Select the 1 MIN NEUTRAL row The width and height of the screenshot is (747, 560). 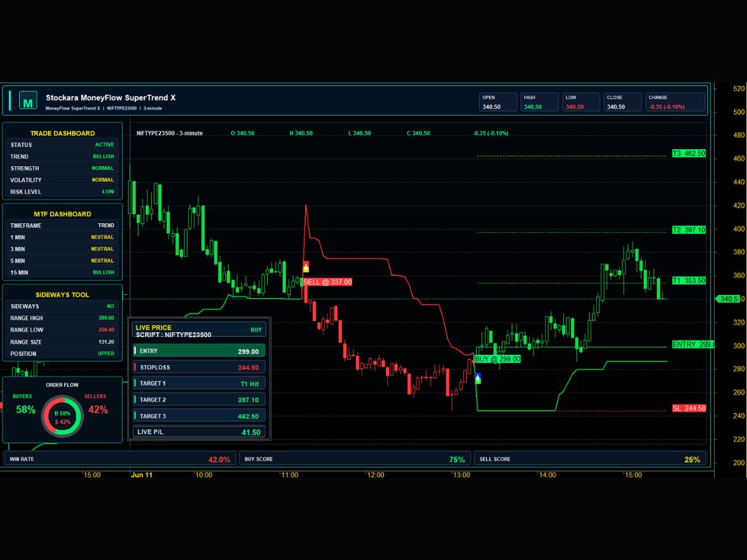click(x=62, y=237)
